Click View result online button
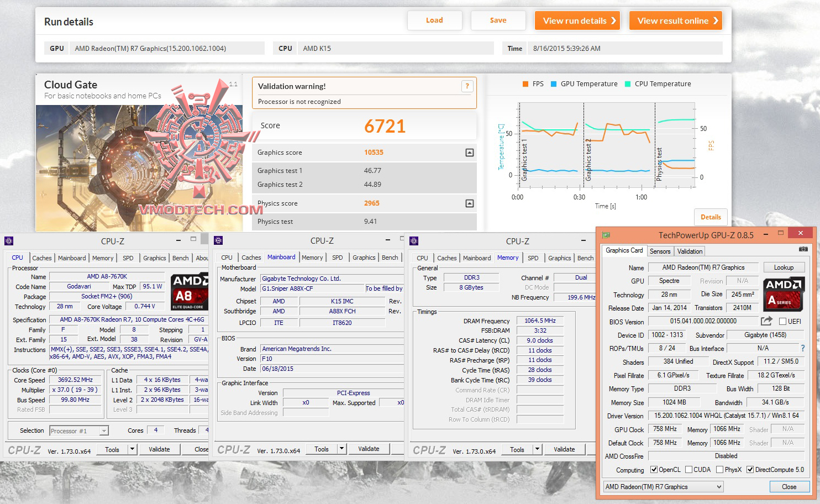Viewport: 820px width, 504px height. [676, 21]
